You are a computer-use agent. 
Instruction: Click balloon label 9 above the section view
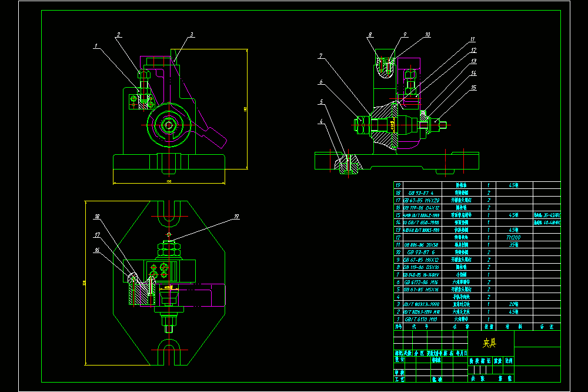pyautogui.click(x=405, y=35)
